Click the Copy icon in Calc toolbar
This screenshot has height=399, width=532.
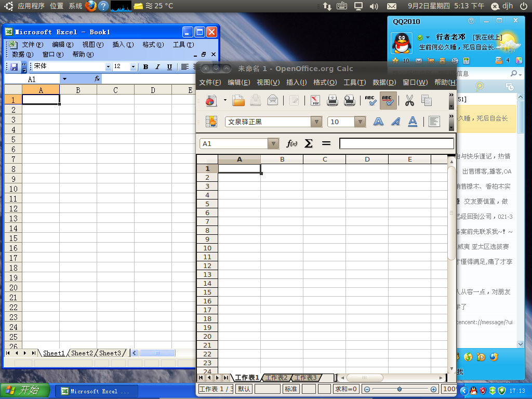click(427, 100)
